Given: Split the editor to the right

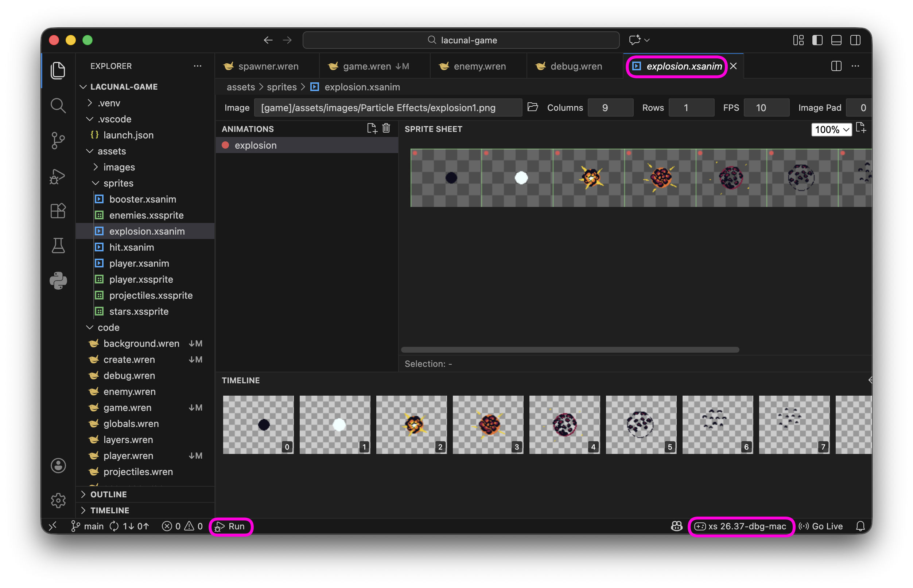Looking at the screenshot, I should (x=836, y=66).
